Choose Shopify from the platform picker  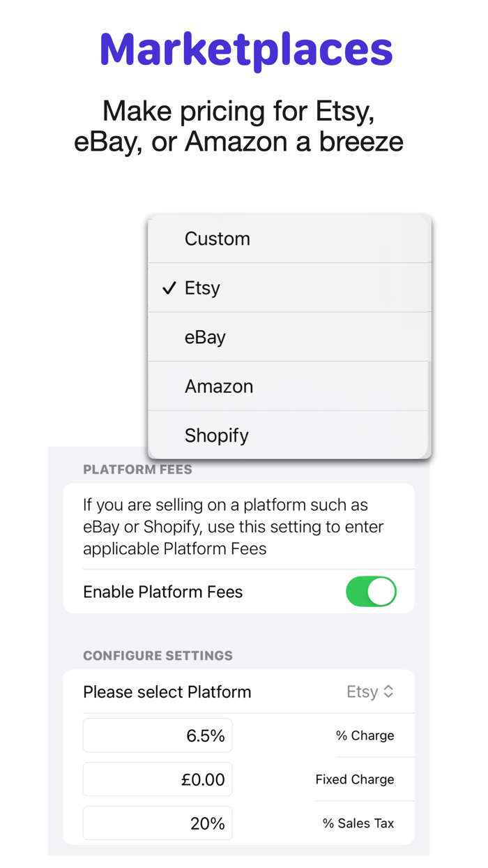(x=216, y=435)
